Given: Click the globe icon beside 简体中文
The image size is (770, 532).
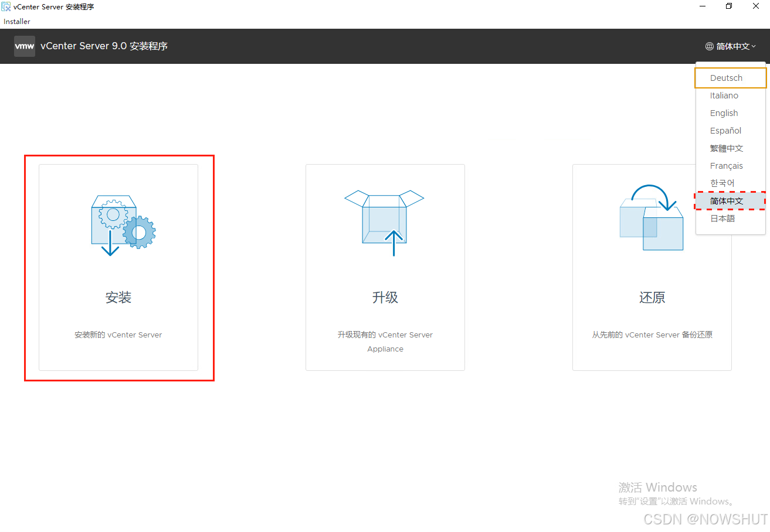Looking at the screenshot, I should tap(710, 46).
